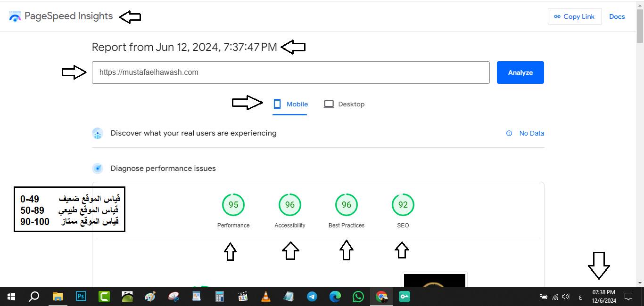Open the Docs link
This screenshot has width=644, height=306.
click(x=617, y=16)
